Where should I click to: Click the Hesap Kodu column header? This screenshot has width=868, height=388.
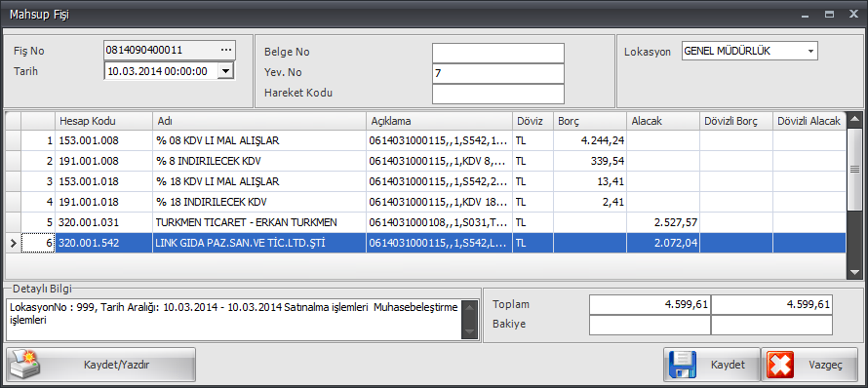103,121
